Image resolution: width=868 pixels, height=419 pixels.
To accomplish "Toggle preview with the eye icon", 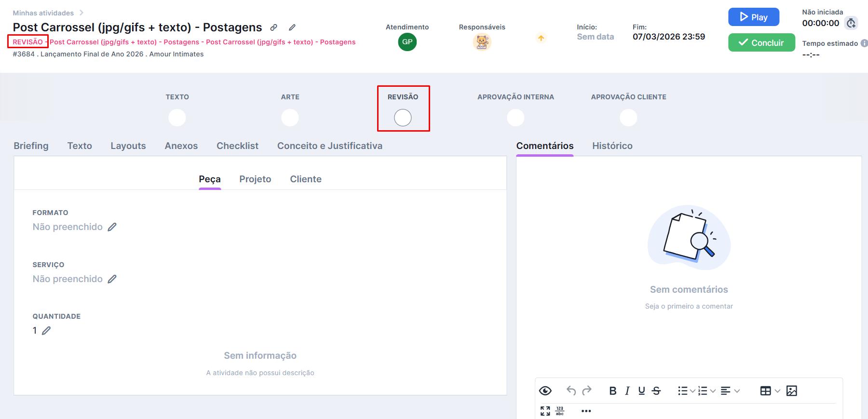I will coord(545,391).
